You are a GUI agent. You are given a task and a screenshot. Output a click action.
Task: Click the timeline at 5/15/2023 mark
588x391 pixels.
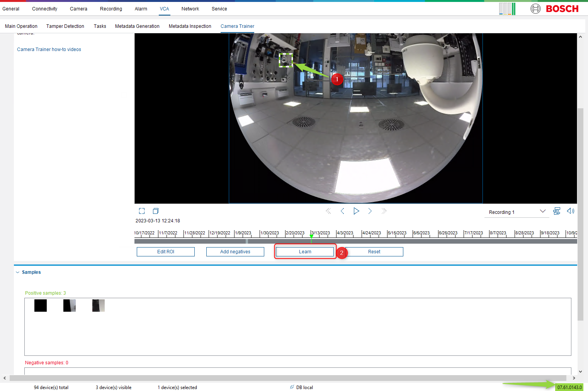point(397,233)
